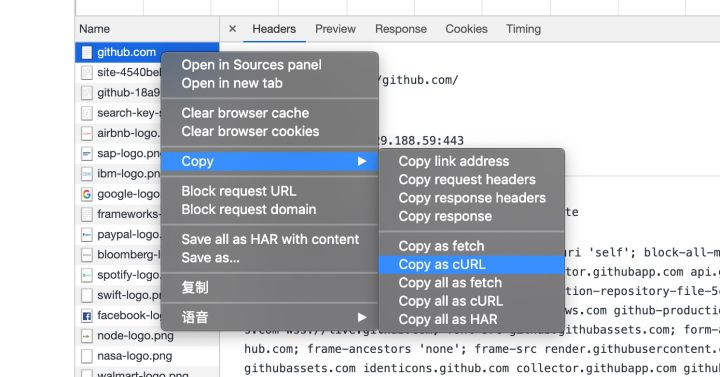The width and height of the screenshot is (720, 377).
Task: Click the Name column header
Action: [x=95, y=28]
